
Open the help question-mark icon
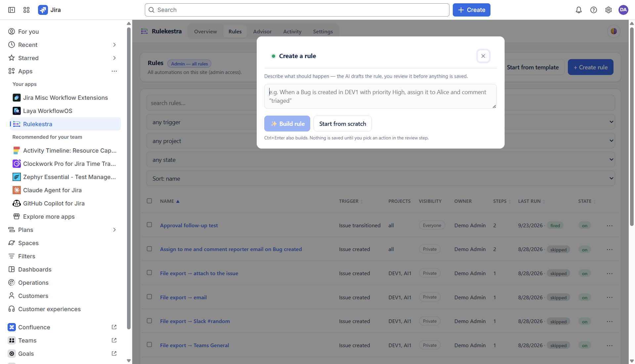point(593,10)
